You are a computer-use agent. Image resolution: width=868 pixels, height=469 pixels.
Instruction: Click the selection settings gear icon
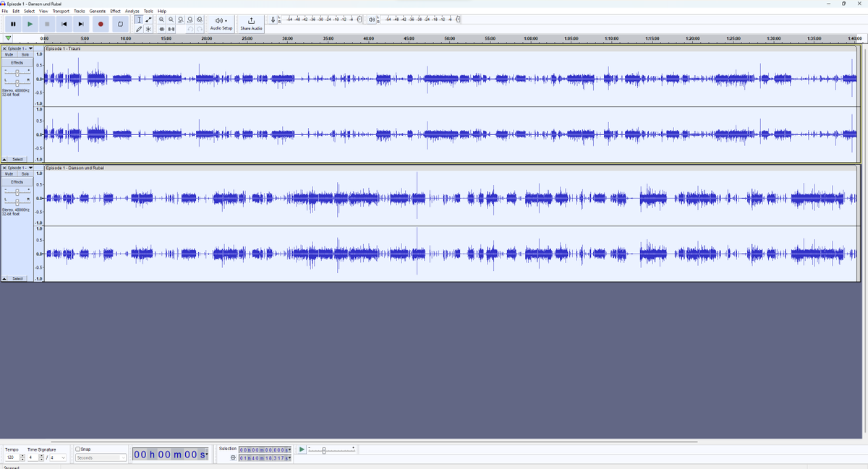click(233, 457)
